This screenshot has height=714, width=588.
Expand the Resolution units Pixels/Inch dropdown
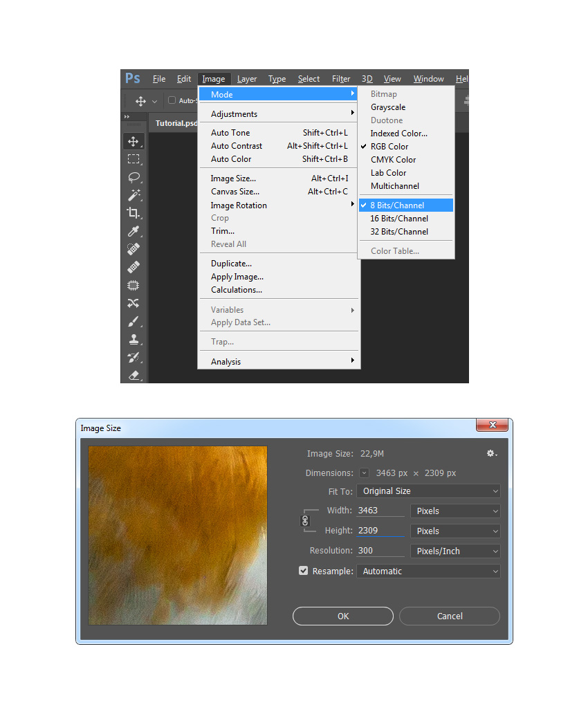click(x=454, y=551)
